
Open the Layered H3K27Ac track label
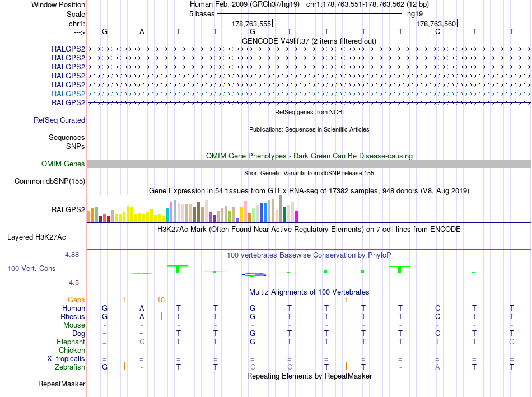pyautogui.click(x=36, y=237)
